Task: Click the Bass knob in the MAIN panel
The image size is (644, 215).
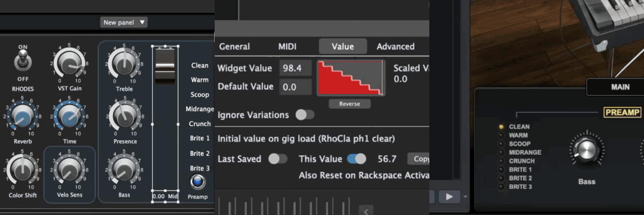Action: [x=587, y=151]
